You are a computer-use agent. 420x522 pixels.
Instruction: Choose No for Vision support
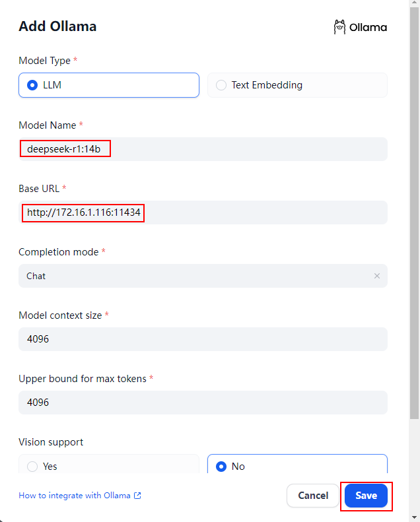pyautogui.click(x=297, y=464)
